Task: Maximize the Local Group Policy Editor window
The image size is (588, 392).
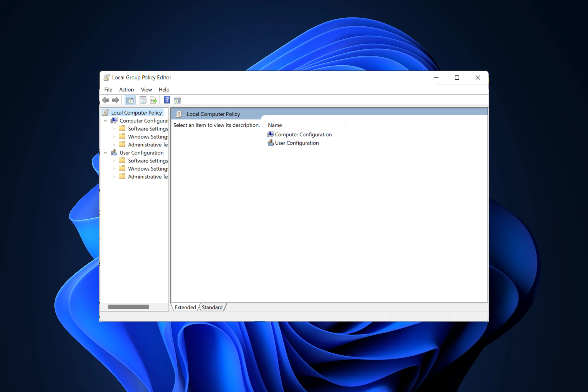Action: tap(457, 77)
